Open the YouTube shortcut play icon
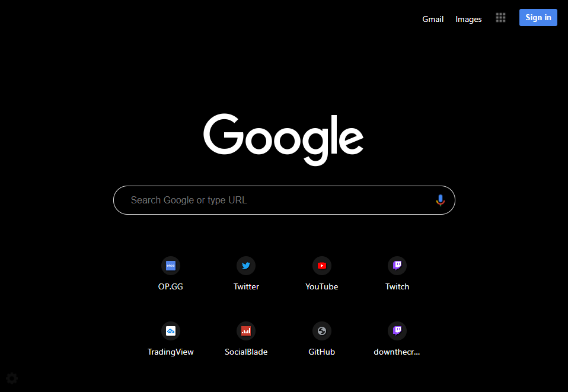Viewport: 568px width, 392px height. click(322, 266)
